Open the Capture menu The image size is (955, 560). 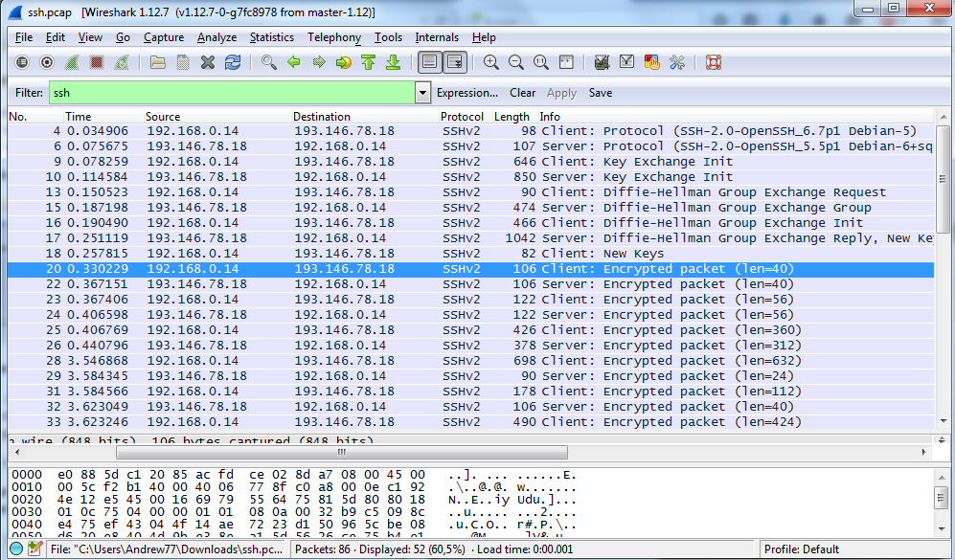pyautogui.click(x=164, y=37)
